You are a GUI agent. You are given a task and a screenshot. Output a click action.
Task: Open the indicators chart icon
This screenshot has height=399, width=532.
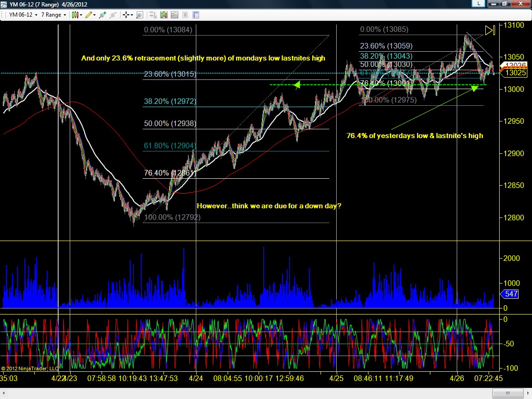pyautogui.click(x=175, y=15)
